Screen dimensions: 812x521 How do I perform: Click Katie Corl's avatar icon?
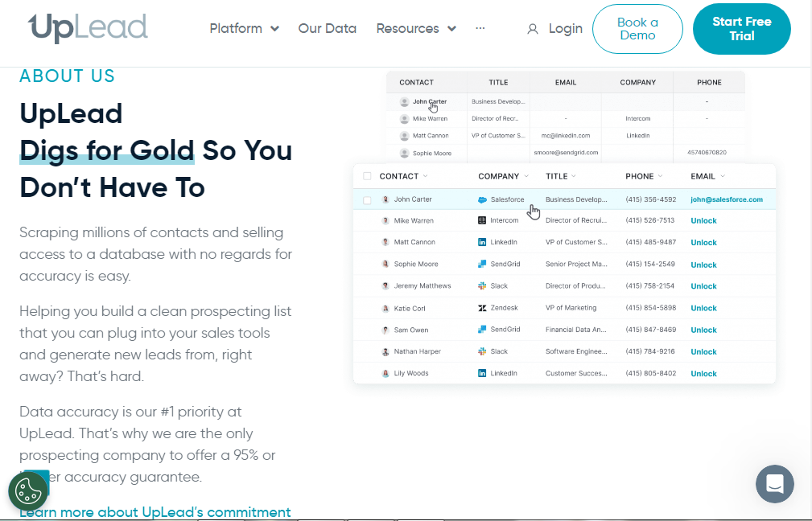(385, 309)
